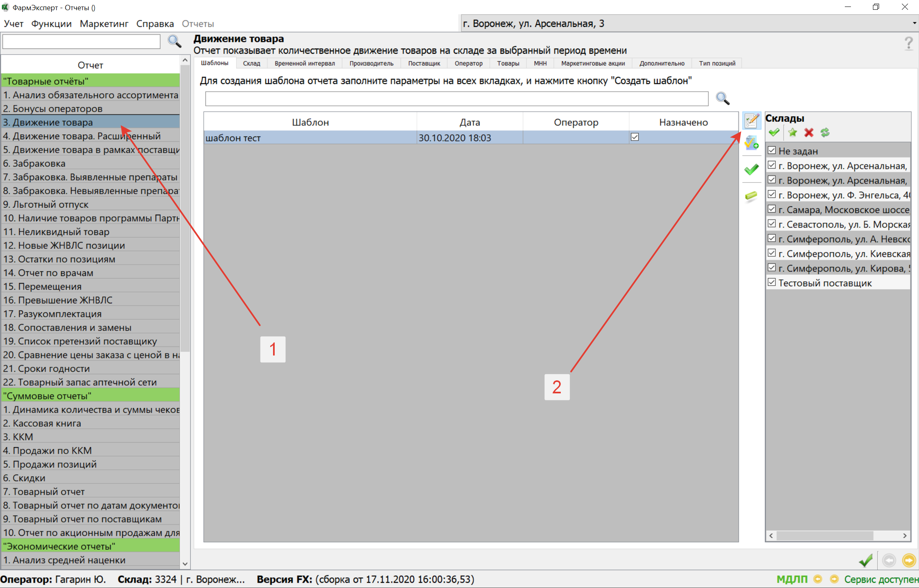Click the green star in Склады toolbar
Viewport: 919px width, 588px height.
click(x=792, y=132)
